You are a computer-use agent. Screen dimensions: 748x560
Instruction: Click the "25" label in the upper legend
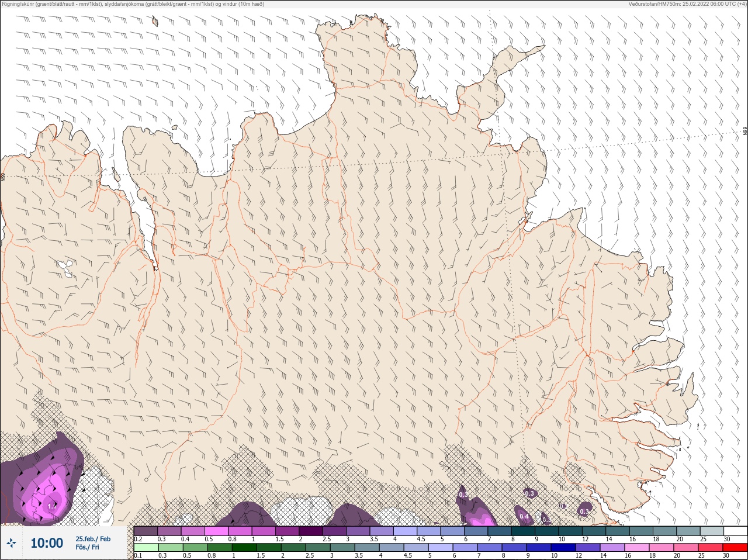[x=703, y=539]
